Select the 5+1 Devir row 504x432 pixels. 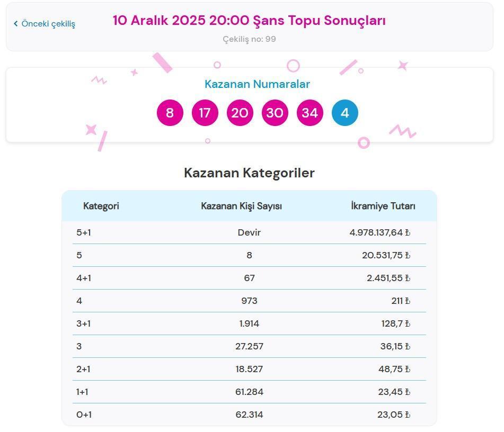point(249,232)
